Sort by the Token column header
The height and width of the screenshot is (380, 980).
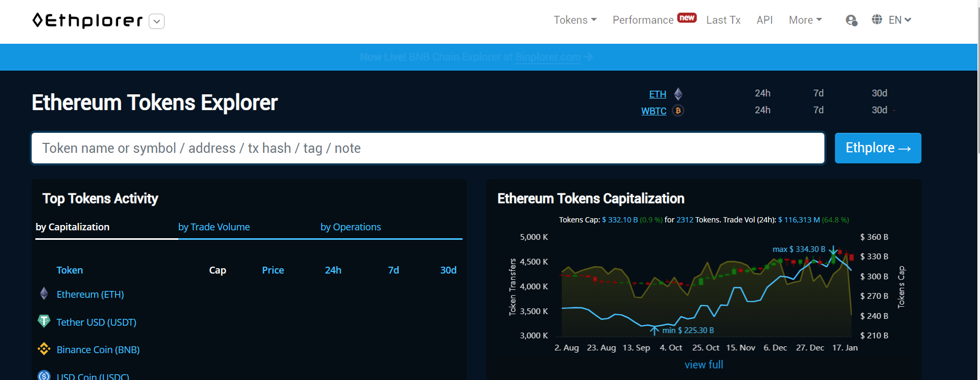point(70,270)
